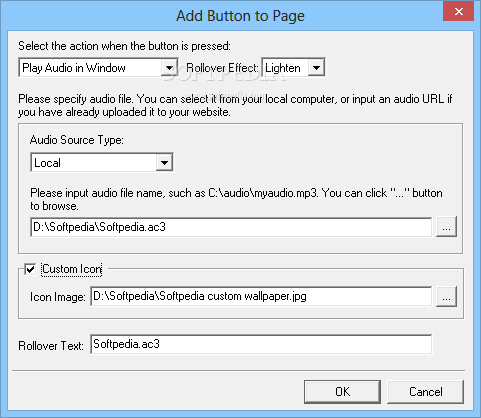Click the 'Rollover Text:' label
481x418 pixels.
[x=51, y=346]
